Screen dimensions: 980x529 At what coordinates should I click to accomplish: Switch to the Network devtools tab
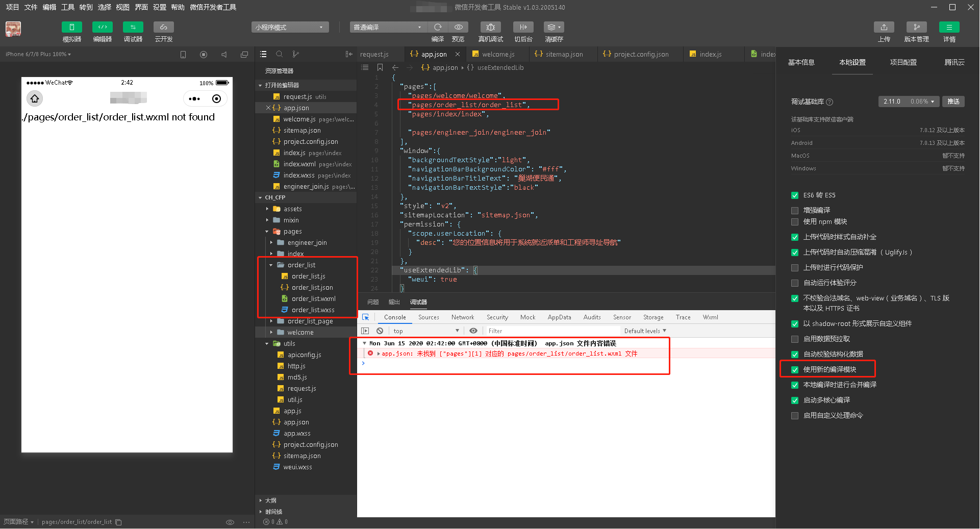click(463, 317)
